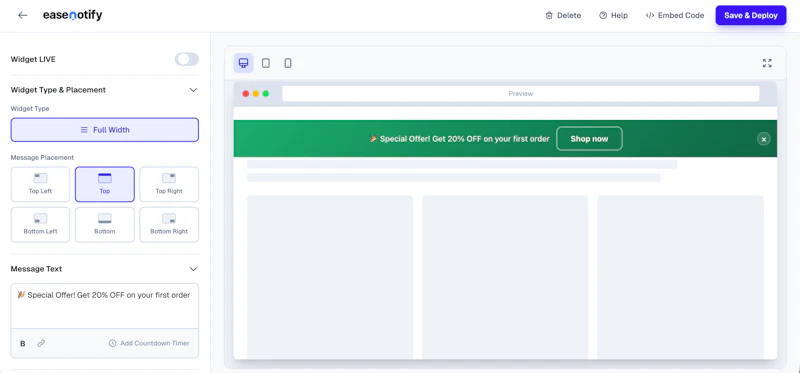The height and width of the screenshot is (373, 800).
Task: Click Save & Deploy
Action: tap(751, 15)
